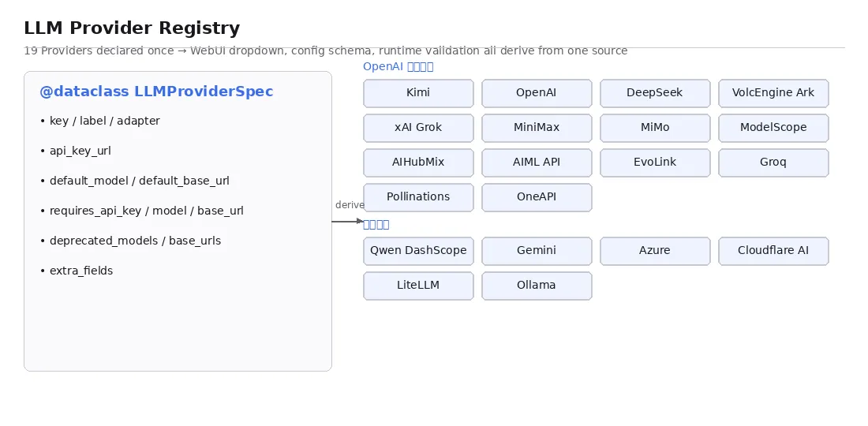This screenshot has width=868, height=426.
Task: Click the EvoLink provider box
Action: click(x=656, y=163)
